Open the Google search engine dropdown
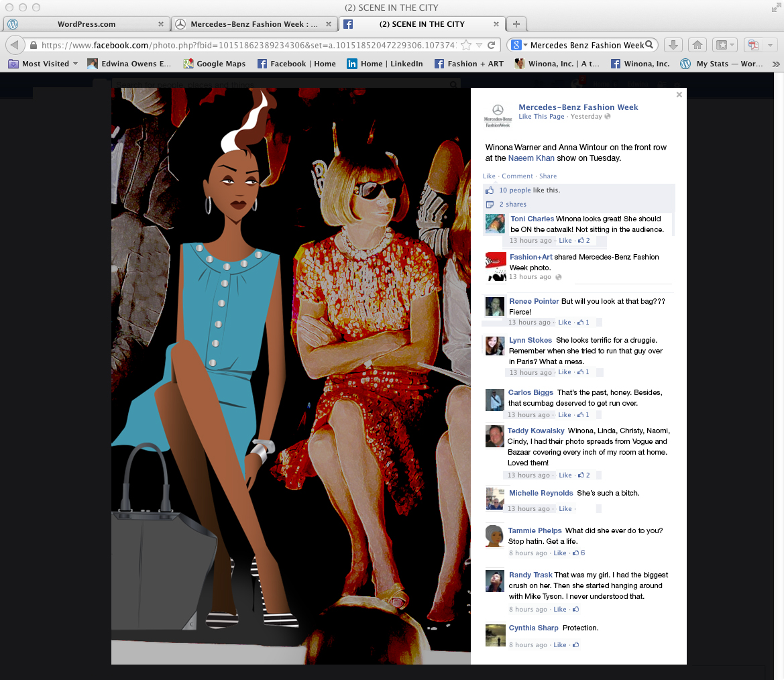This screenshot has width=784, height=680. click(x=518, y=45)
